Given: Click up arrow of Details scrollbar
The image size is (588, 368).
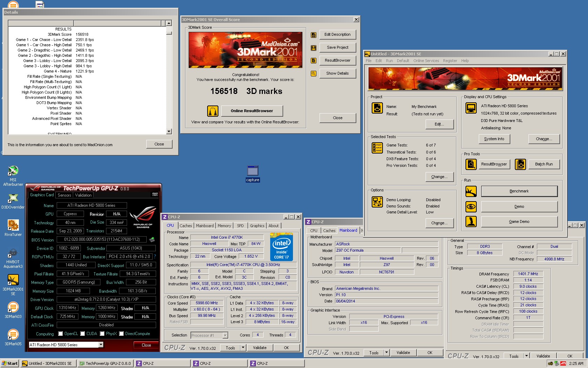Looking at the screenshot, I should pos(169,23).
